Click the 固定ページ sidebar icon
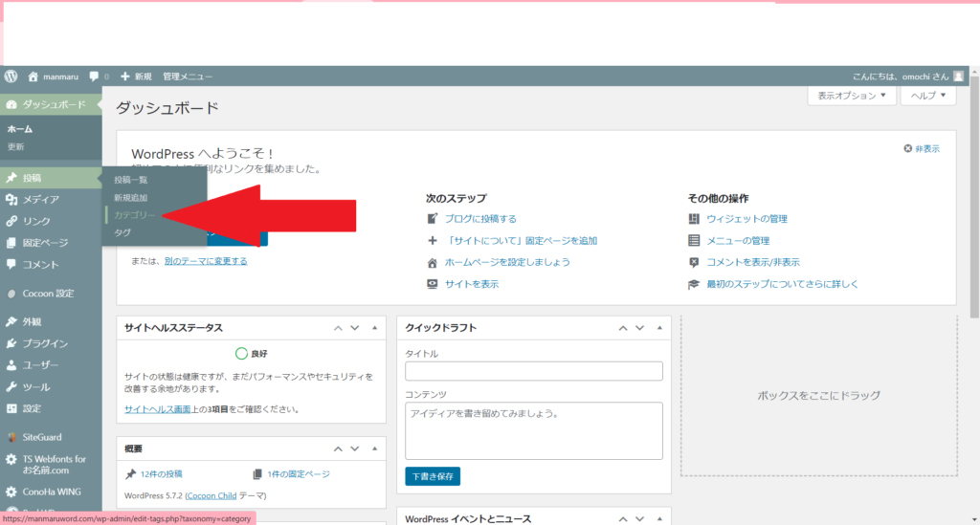 (x=11, y=243)
